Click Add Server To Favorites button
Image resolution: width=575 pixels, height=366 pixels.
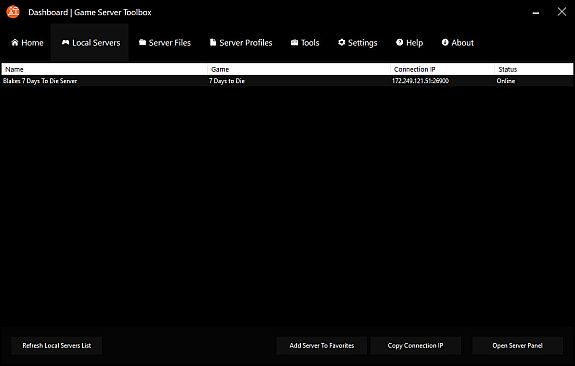(x=322, y=345)
